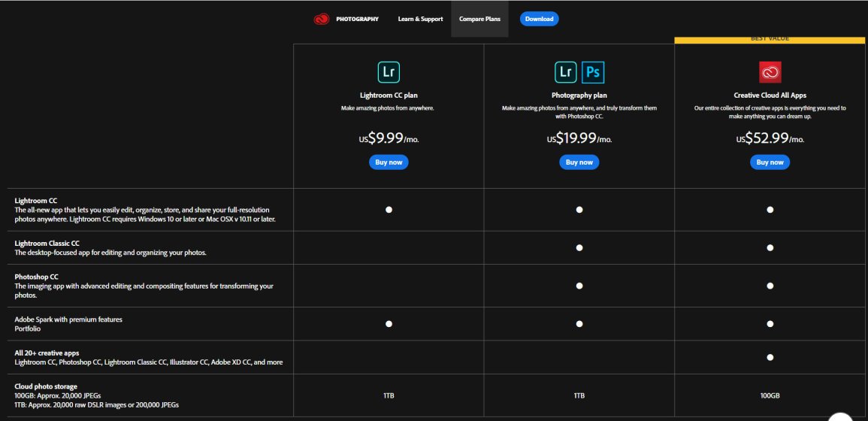Image resolution: width=868 pixels, height=421 pixels.
Task: Switch to the Compare Plans tab
Action: [479, 19]
